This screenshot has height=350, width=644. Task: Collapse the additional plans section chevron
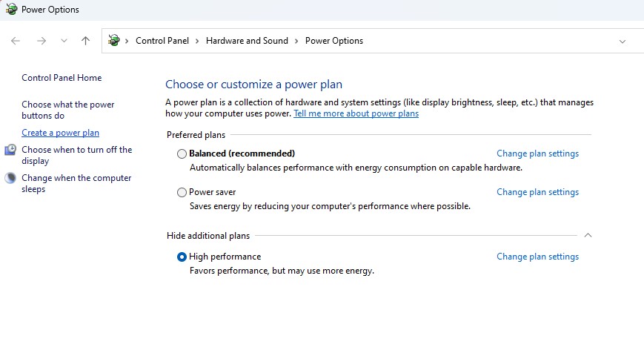coord(588,236)
